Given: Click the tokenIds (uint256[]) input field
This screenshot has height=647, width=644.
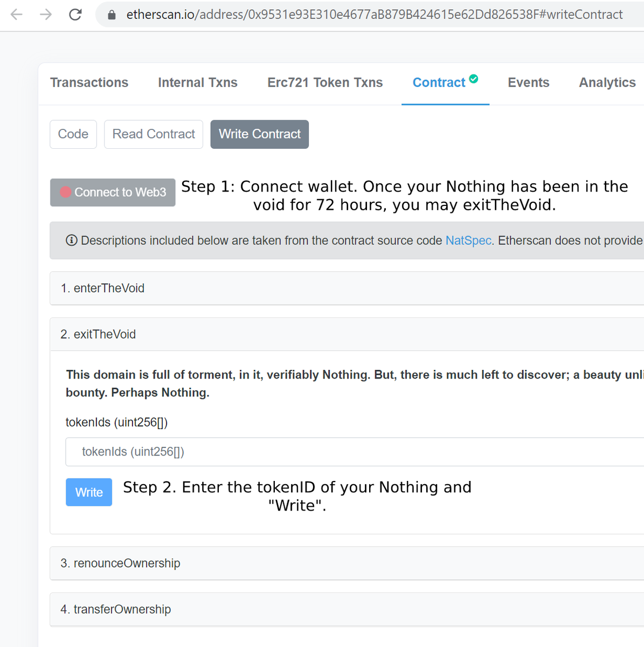Looking at the screenshot, I should [355, 452].
